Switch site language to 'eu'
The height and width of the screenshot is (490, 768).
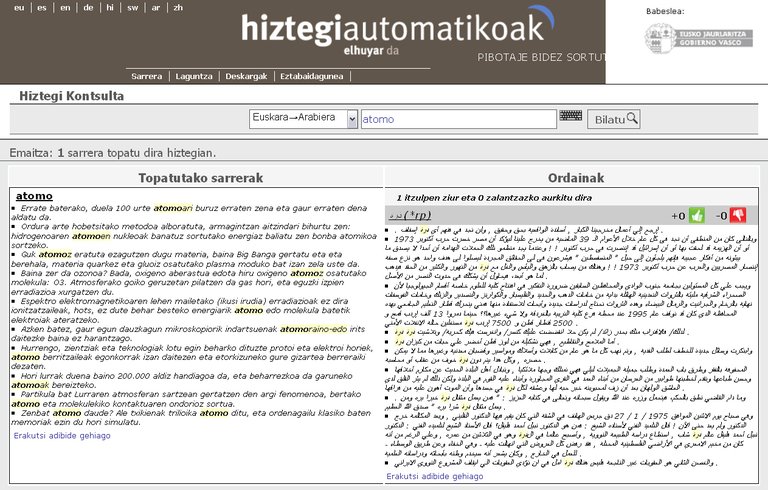point(19,7)
